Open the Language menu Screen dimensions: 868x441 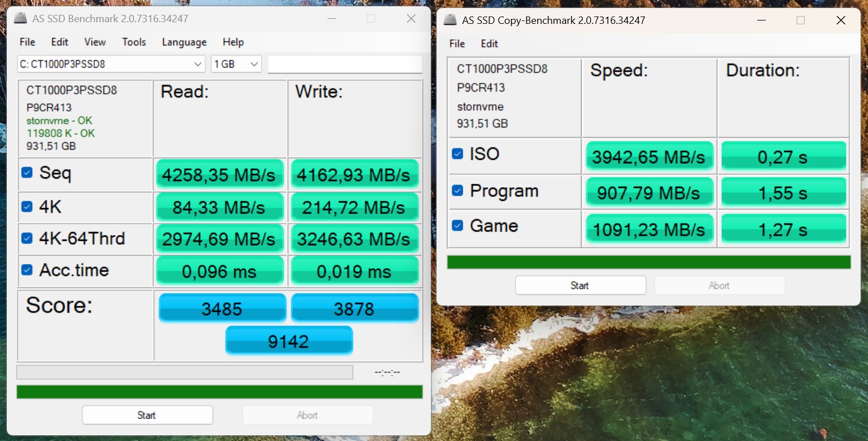click(x=184, y=42)
